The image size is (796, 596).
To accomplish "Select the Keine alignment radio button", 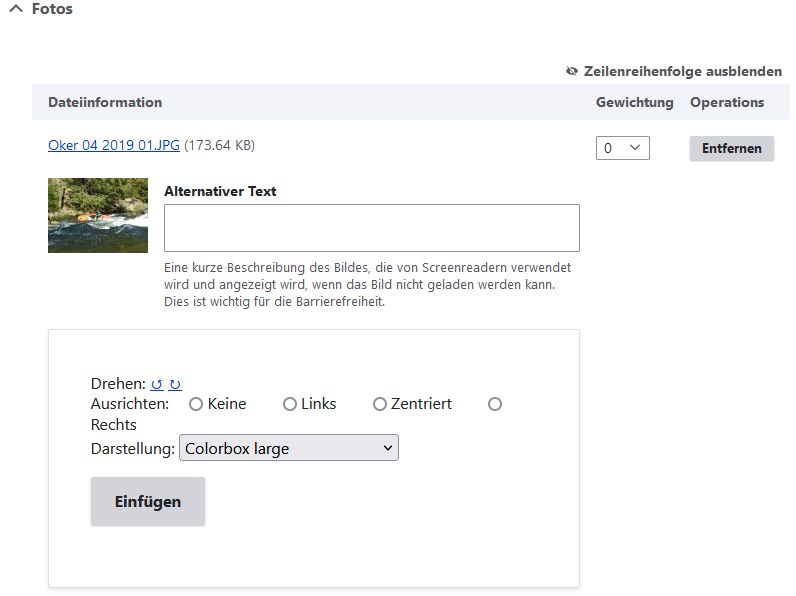I will (196, 404).
